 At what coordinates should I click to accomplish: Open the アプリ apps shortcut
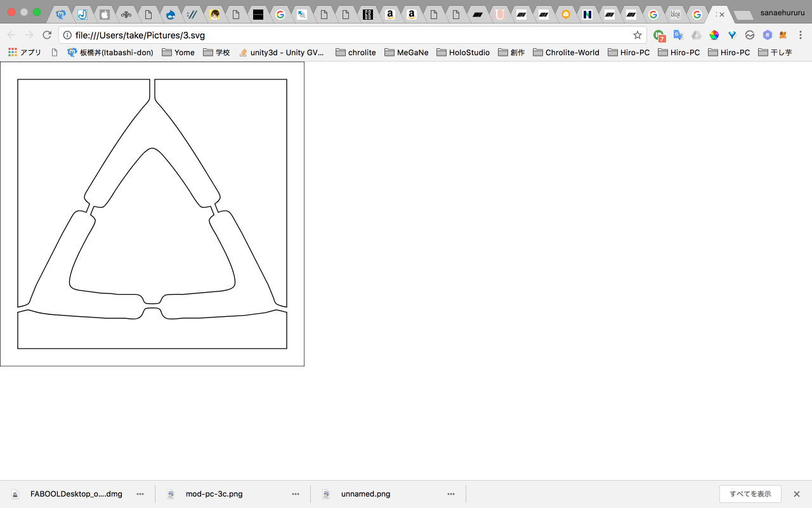point(24,53)
